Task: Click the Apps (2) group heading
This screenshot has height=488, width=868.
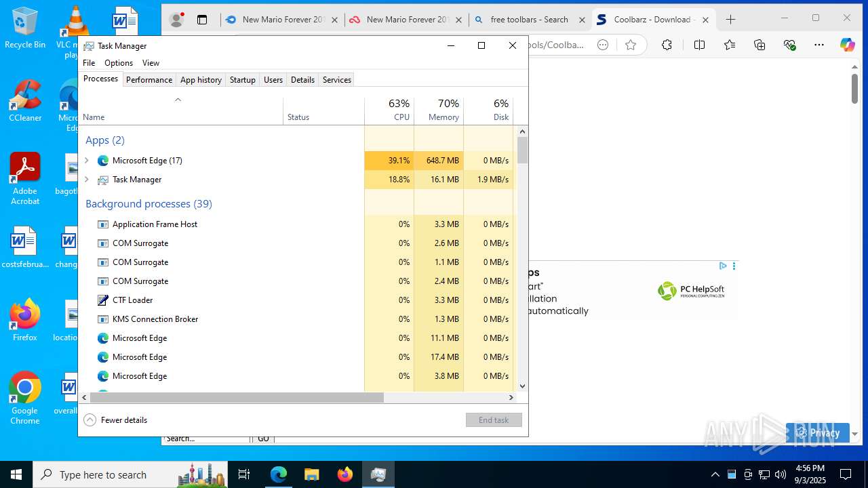Action: [x=105, y=140]
